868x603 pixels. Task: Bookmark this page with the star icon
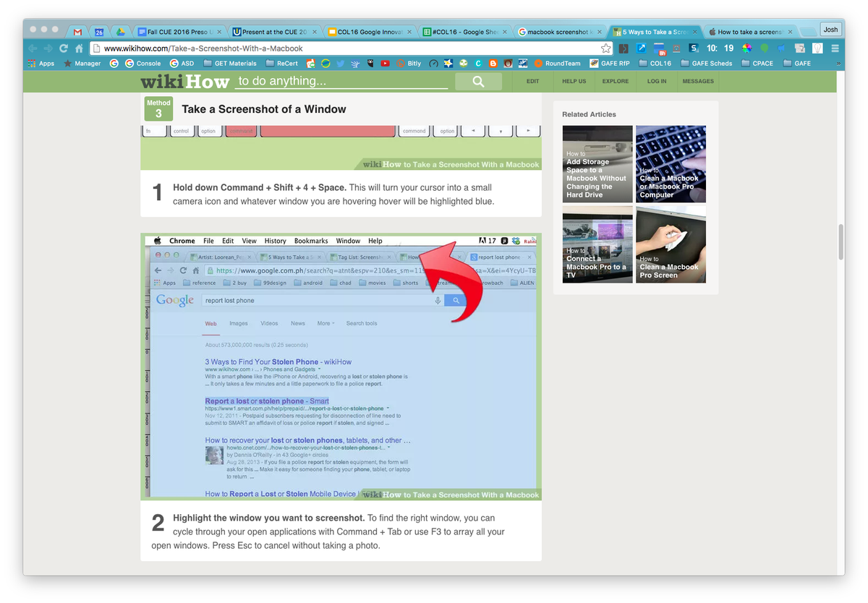[x=606, y=48]
